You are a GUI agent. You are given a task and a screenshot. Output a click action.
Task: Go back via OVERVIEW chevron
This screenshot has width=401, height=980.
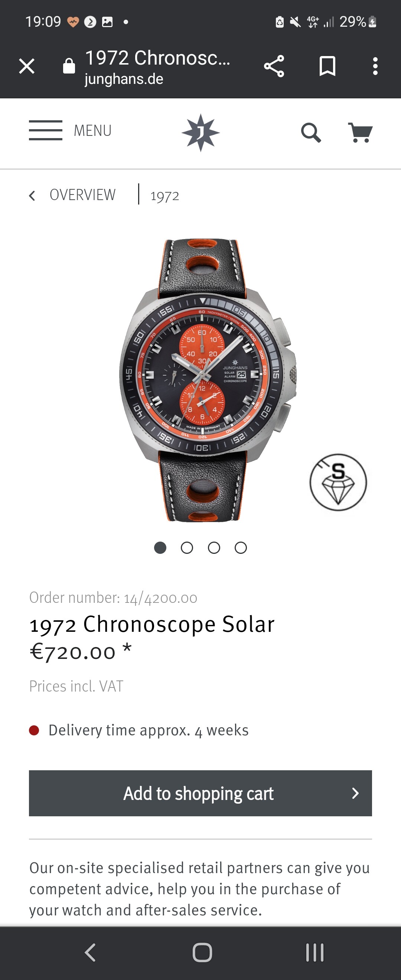32,196
